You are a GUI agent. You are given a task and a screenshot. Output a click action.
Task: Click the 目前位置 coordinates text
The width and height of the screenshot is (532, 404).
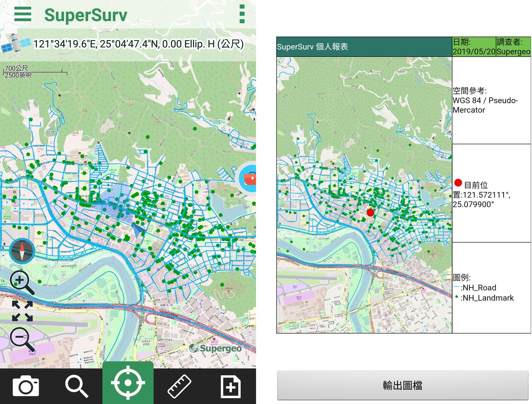click(x=482, y=194)
